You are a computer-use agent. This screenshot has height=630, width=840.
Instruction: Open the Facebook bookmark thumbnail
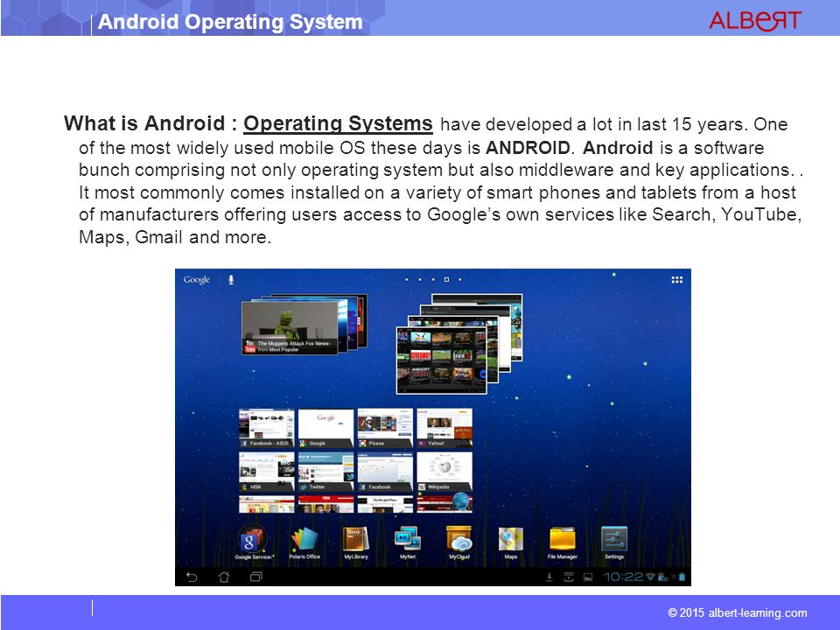(x=385, y=472)
